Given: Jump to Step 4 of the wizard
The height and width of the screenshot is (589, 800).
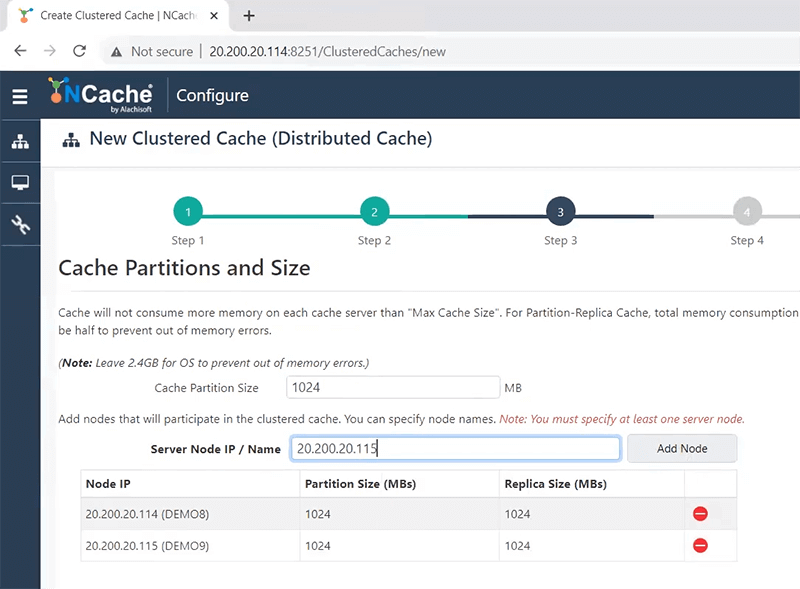Looking at the screenshot, I should point(747,211).
